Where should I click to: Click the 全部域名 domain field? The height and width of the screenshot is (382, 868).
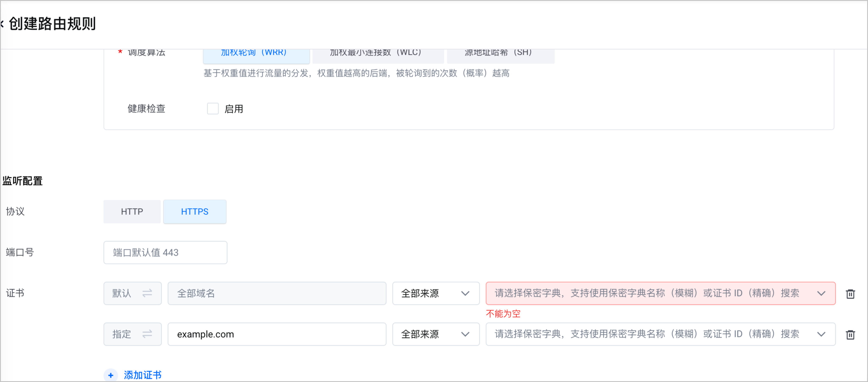click(x=277, y=293)
